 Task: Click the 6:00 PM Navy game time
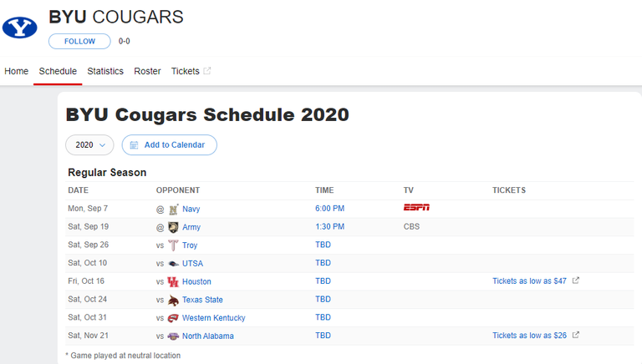(x=329, y=209)
